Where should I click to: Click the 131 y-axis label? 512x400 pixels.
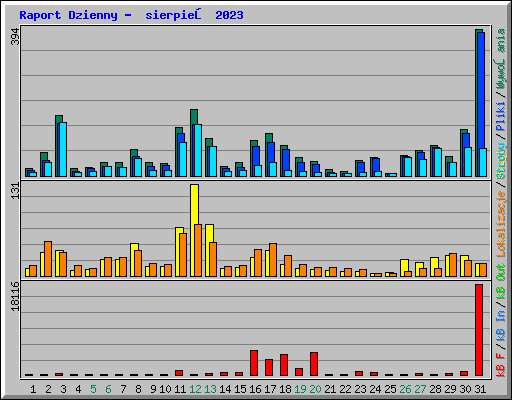(x=15, y=191)
